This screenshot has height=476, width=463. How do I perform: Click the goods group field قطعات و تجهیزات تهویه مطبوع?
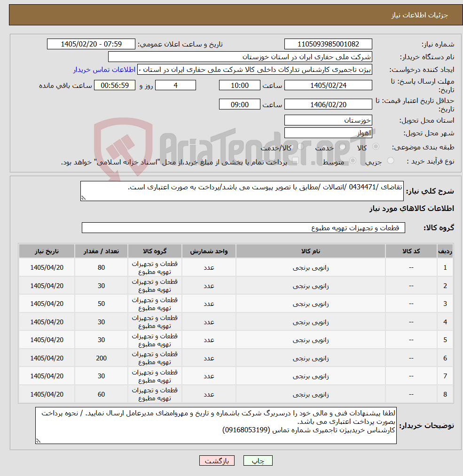tap(243, 228)
